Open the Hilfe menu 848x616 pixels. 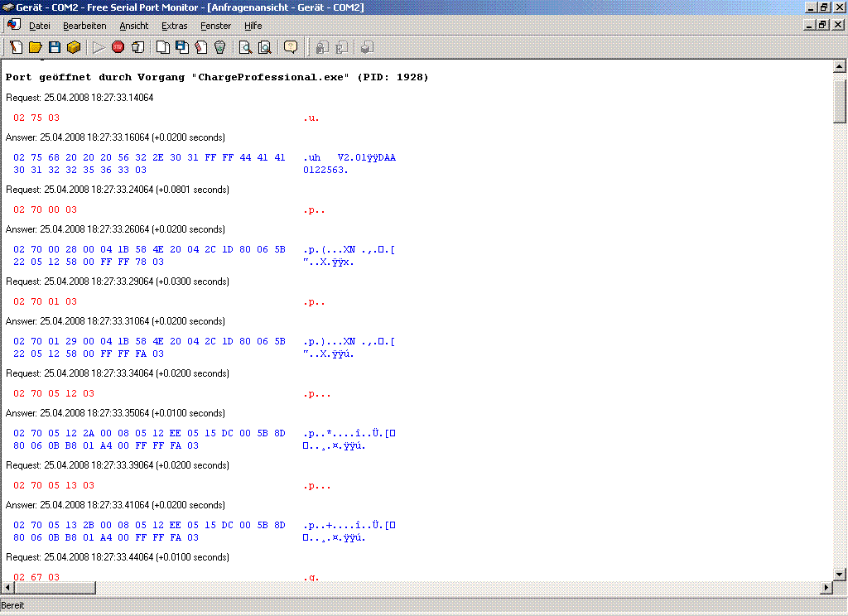[x=253, y=26]
